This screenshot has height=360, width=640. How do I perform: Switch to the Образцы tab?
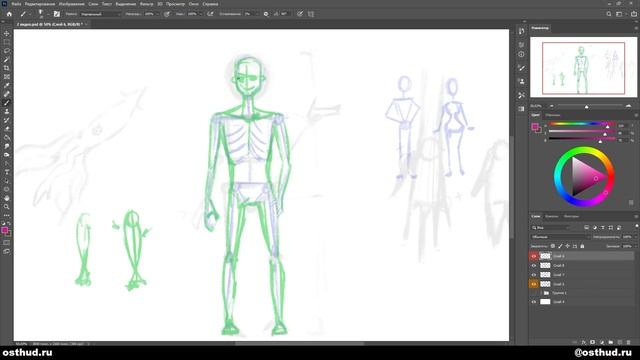click(553, 115)
